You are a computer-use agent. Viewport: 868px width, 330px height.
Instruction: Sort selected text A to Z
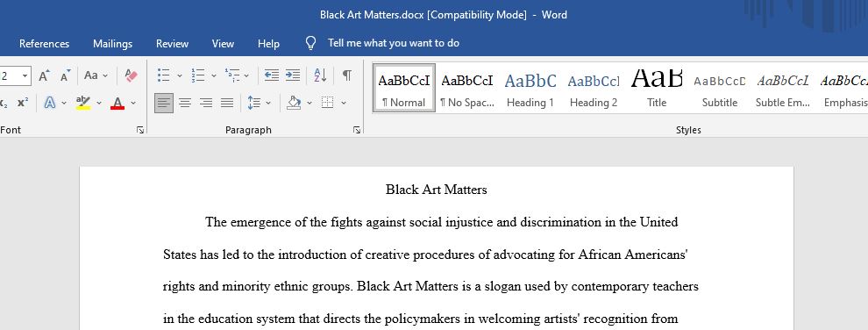point(320,75)
